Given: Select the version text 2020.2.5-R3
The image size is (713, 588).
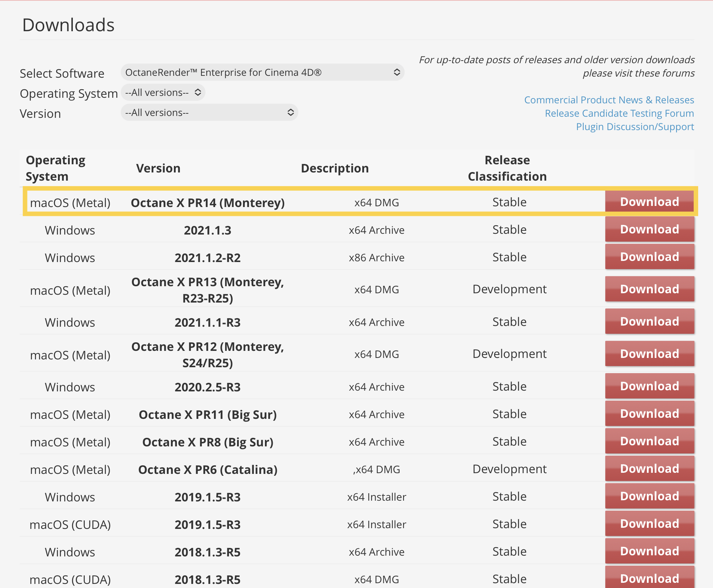Looking at the screenshot, I should pos(208,387).
